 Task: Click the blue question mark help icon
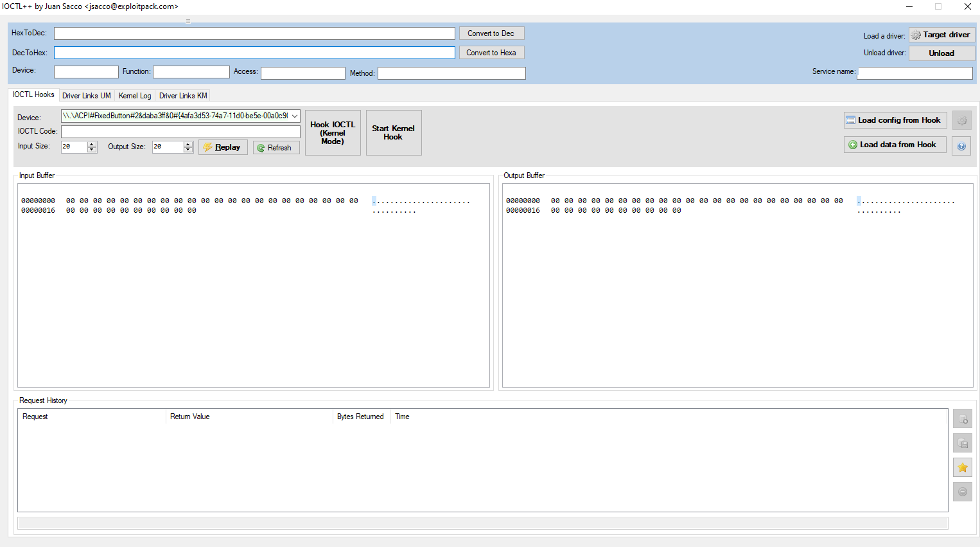[961, 146]
